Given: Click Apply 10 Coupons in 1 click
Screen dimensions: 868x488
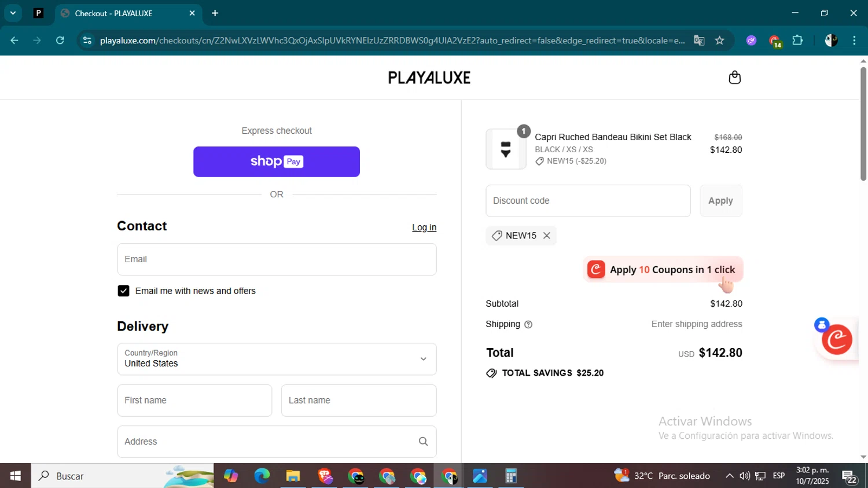Looking at the screenshot, I should [663, 270].
